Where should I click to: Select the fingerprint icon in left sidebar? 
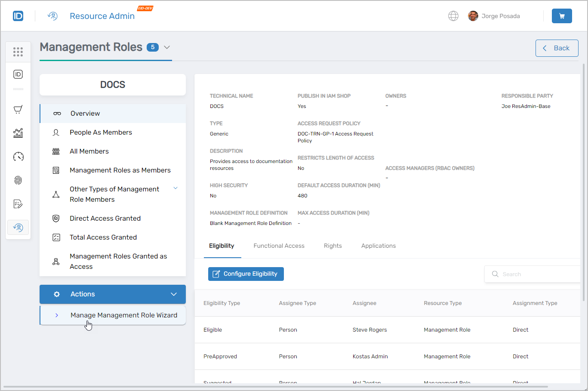[18, 180]
